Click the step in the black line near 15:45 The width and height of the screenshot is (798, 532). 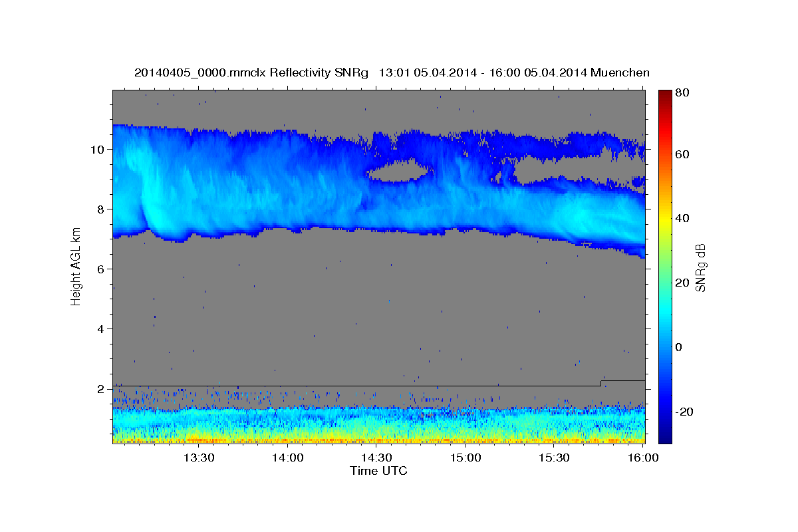601,383
